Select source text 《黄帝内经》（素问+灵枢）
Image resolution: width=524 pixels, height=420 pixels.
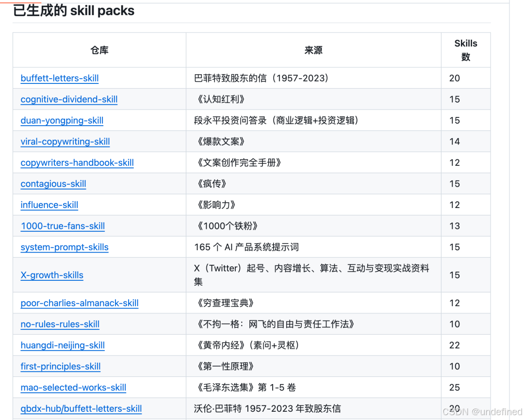[248, 345]
